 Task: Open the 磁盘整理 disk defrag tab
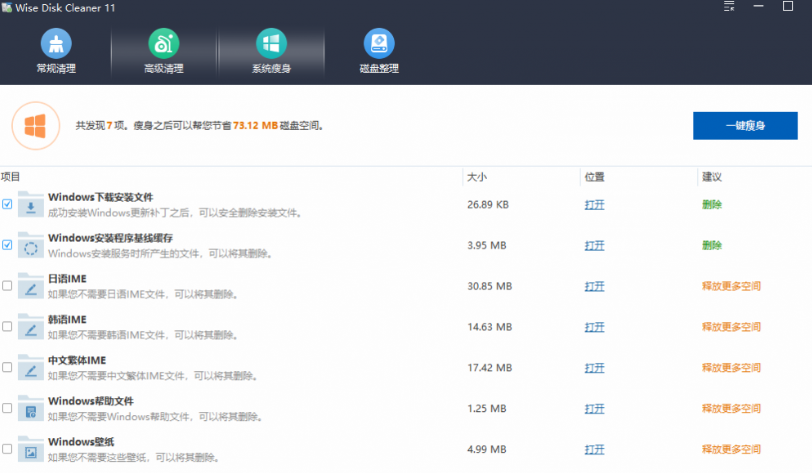[x=379, y=51]
